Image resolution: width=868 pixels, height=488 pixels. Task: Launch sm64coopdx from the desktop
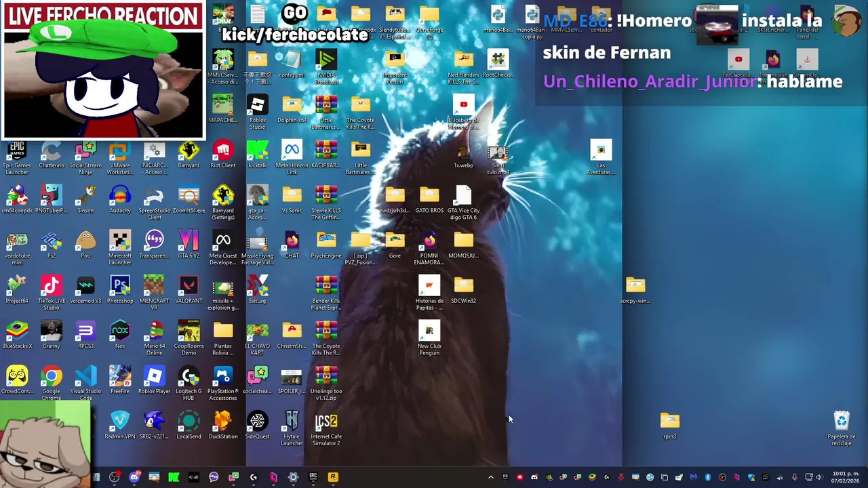tap(17, 201)
